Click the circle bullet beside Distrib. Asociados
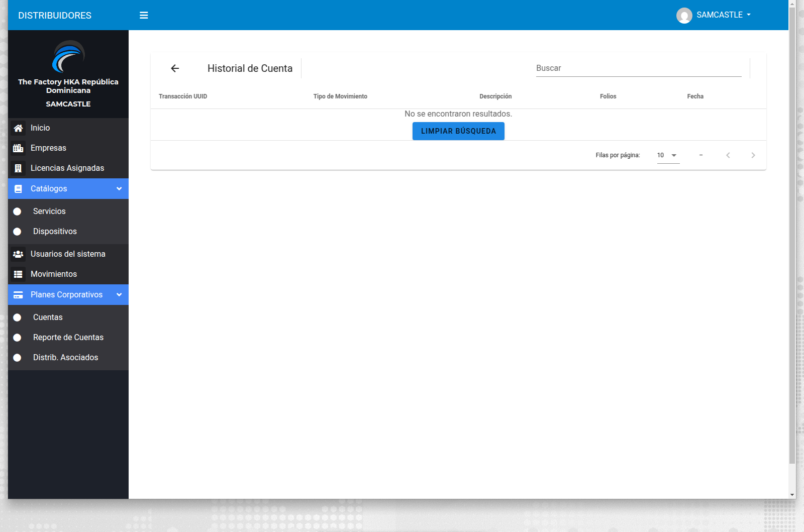804x532 pixels. [17, 358]
